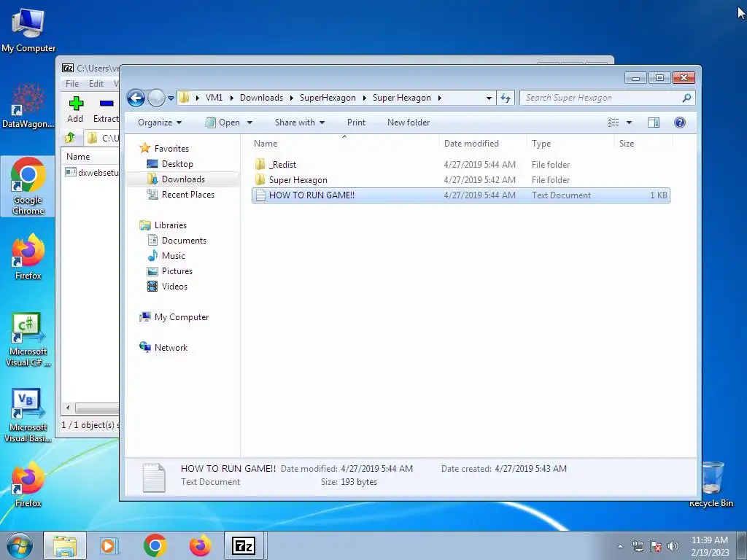Open the Recycle Bin desktop icon
Viewport: 747px width, 560px height.
coord(711,484)
